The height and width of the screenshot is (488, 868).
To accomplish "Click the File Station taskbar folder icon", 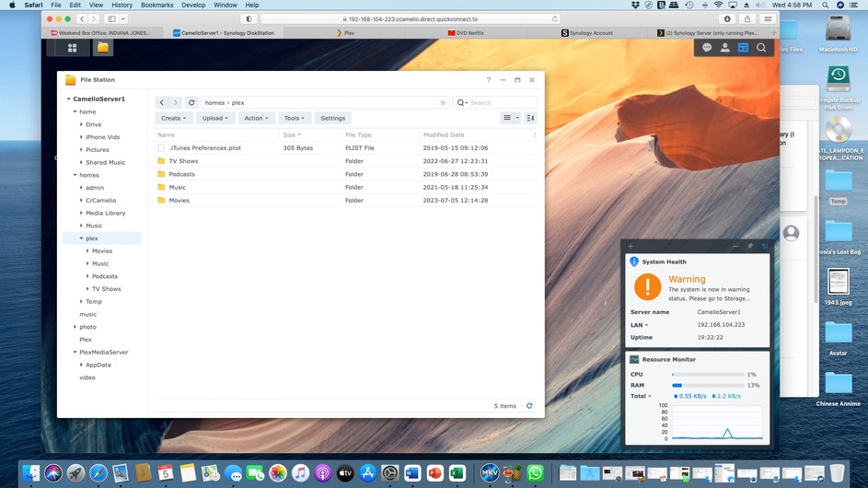I will 103,48.
